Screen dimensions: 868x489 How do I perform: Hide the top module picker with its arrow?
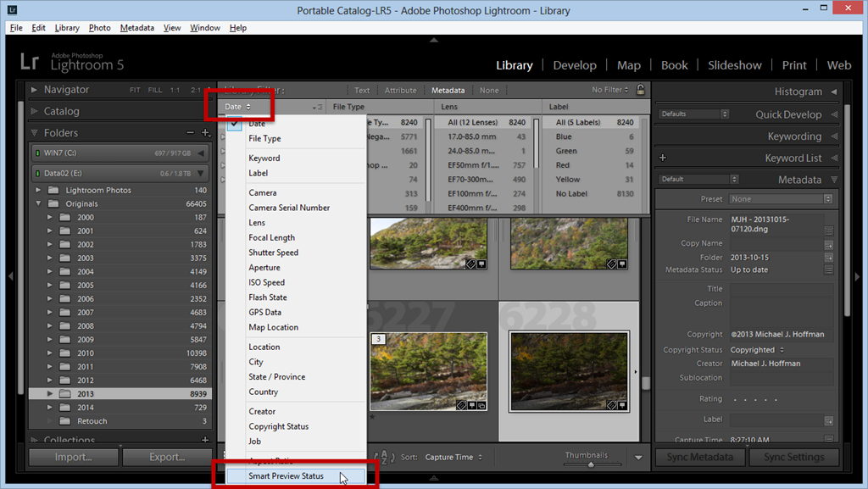434,40
